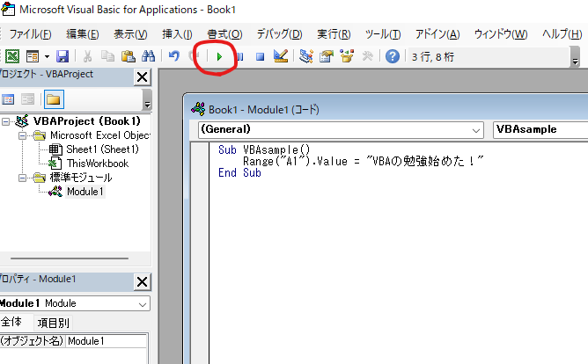Select the 標準モジュール folder item
This screenshot has width=588, height=364.
(81, 178)
